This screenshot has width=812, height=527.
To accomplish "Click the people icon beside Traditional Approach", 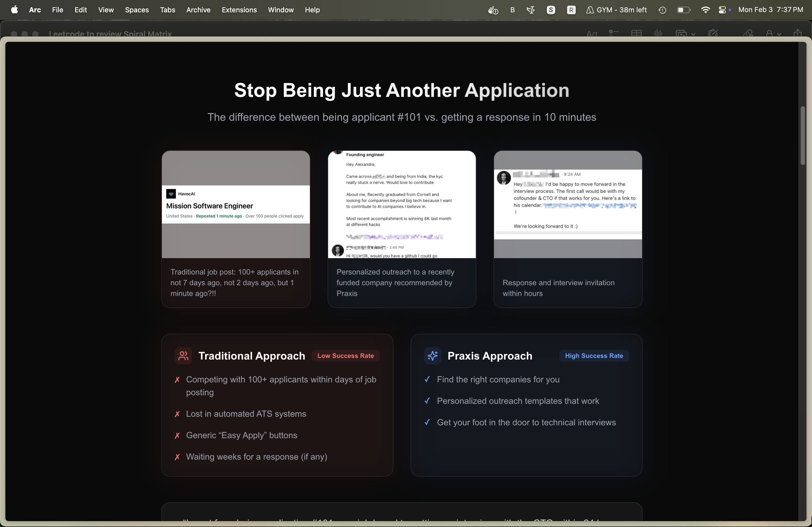I will click(183, 356).
